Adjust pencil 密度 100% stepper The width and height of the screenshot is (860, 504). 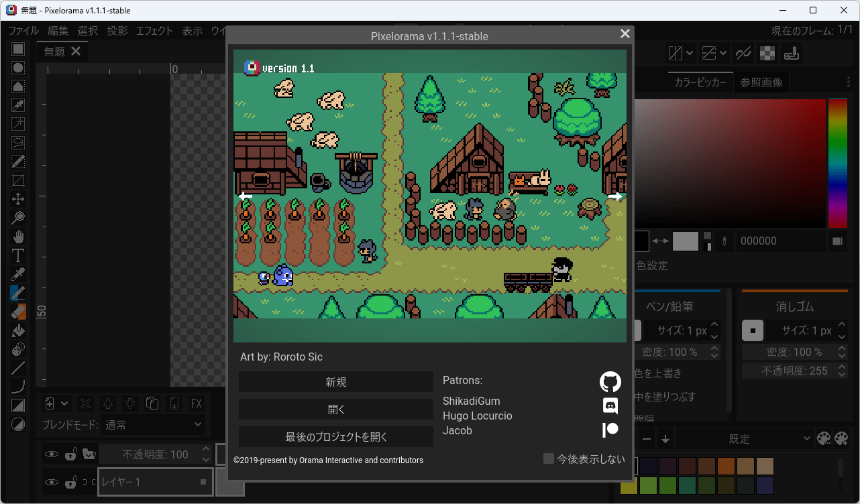pos(714,352)
